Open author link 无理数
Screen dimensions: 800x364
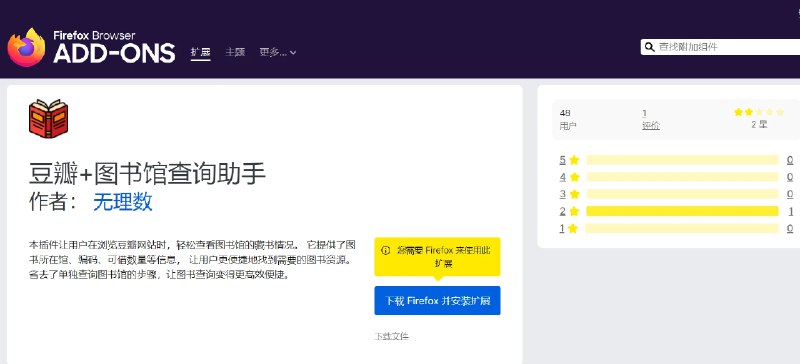(122, 202)
